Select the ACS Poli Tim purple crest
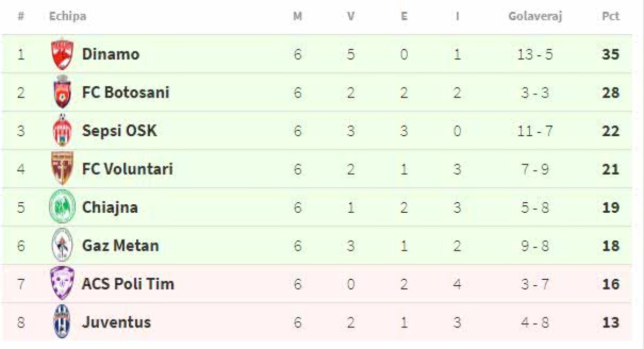 pyautogui.click(x=62, y=284)
